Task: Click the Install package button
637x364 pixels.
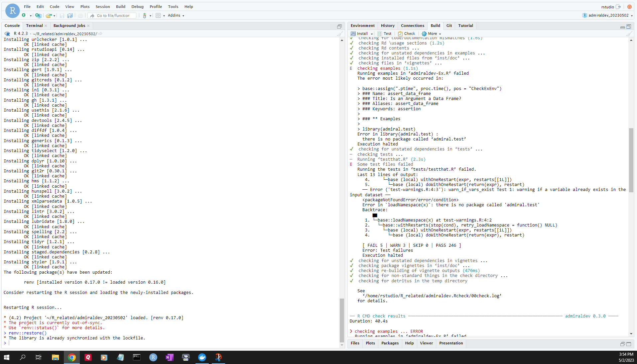Action: [359, 34]
